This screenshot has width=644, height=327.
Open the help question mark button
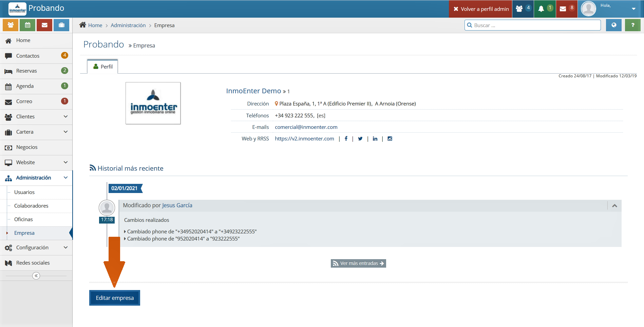coord(632,25)
